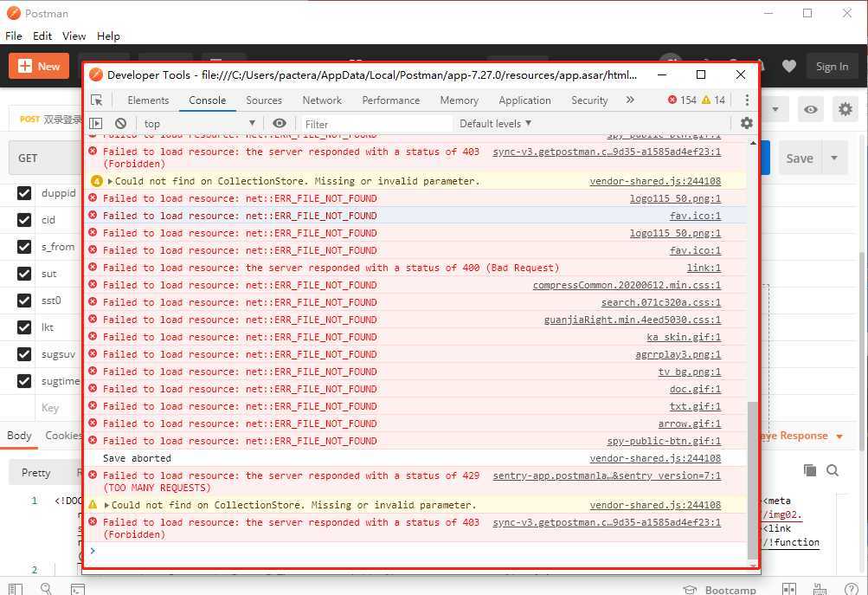Screen dimensions: 868x595
Task: Open the search.071c320a.css:1 source link
Action: [661, 302]
